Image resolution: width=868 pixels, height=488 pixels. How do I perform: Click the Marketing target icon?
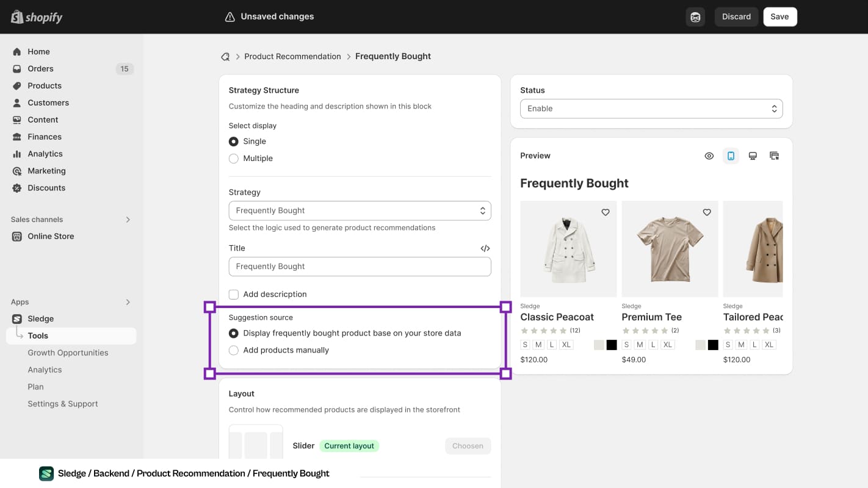(x=17, y=171)
